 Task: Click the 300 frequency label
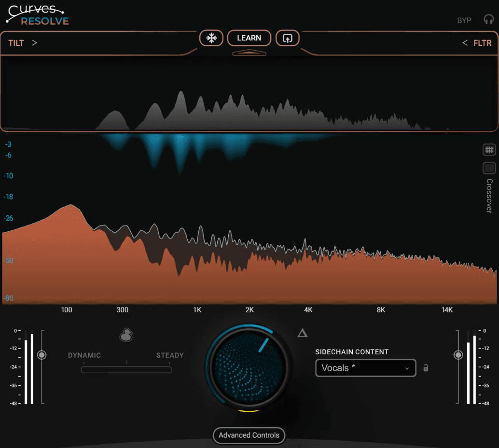tap(123, 310)
